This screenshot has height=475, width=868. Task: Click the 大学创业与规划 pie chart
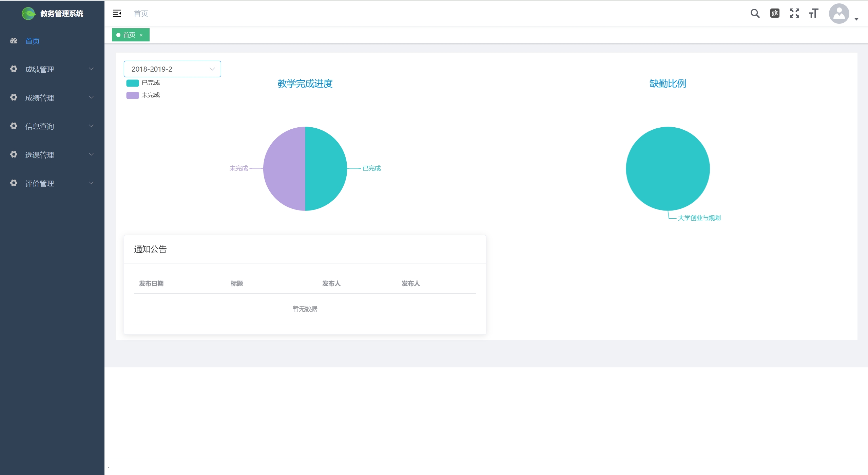tap(668, 169)
